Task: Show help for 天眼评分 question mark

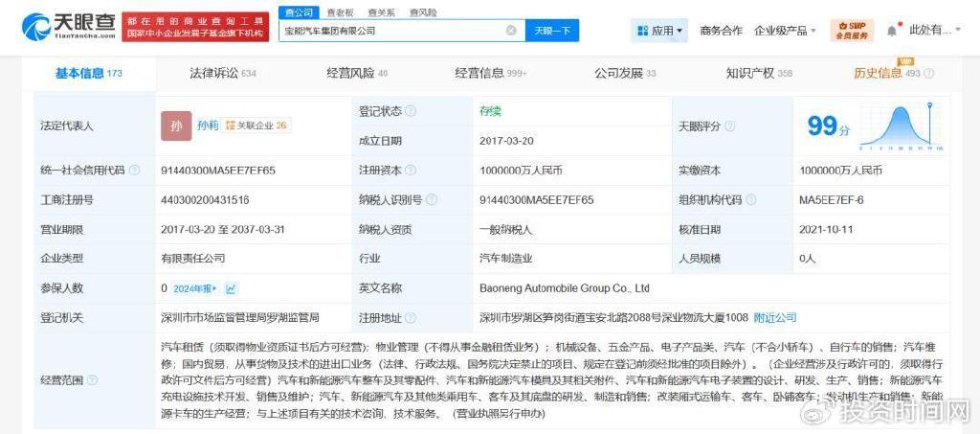Action: pos(728,126)
